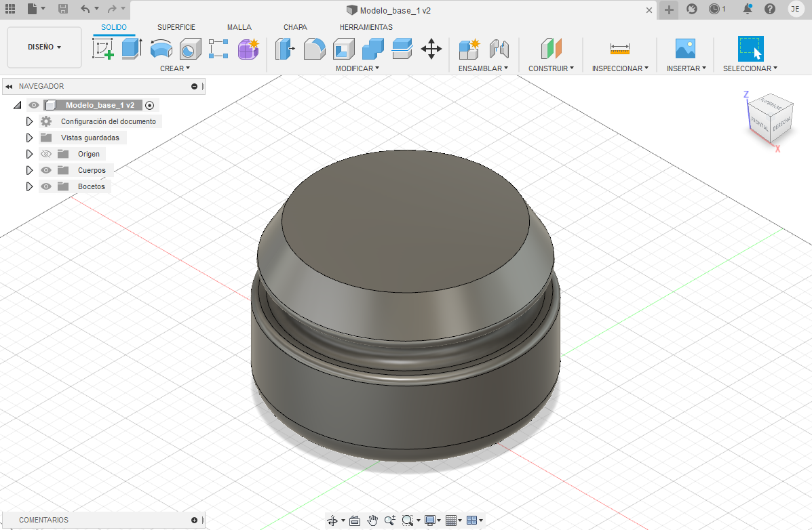Select the Zoom tool
812x530 pixels.
(x=390, y=521)
